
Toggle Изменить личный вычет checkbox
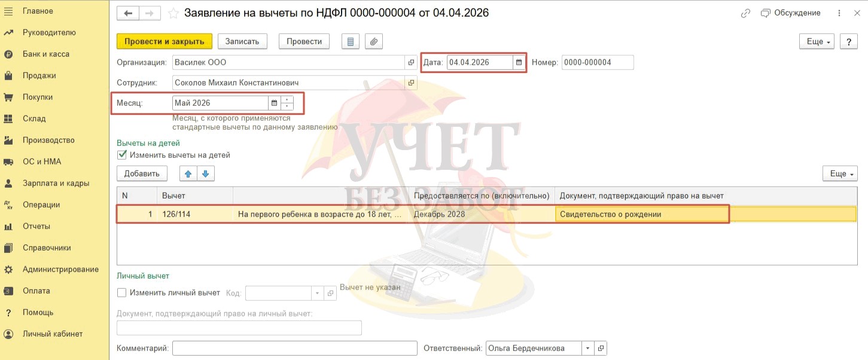122,293
